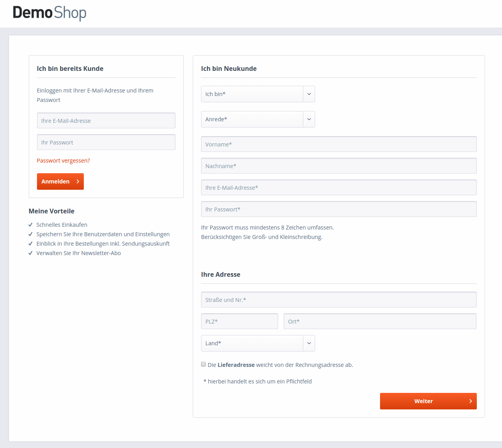The image size is (502, 448).
Task: Click the login 'Ihr Passwort' field
Action: pyautogui.click(x=106, y=143)
